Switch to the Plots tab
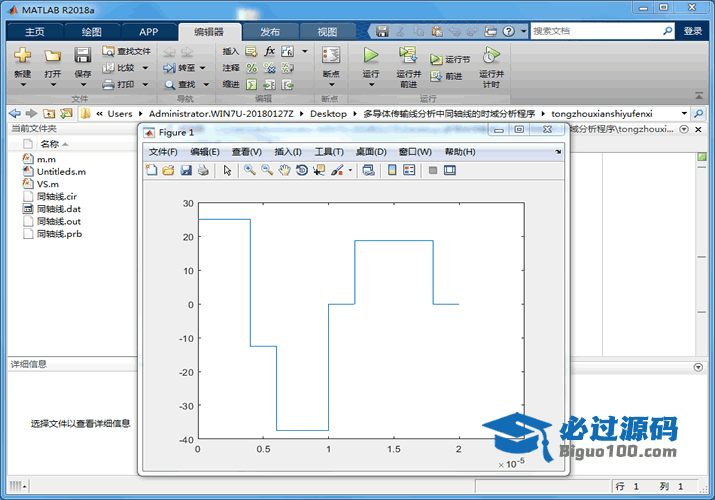This screenshot has width=715, height=500. 92,32
